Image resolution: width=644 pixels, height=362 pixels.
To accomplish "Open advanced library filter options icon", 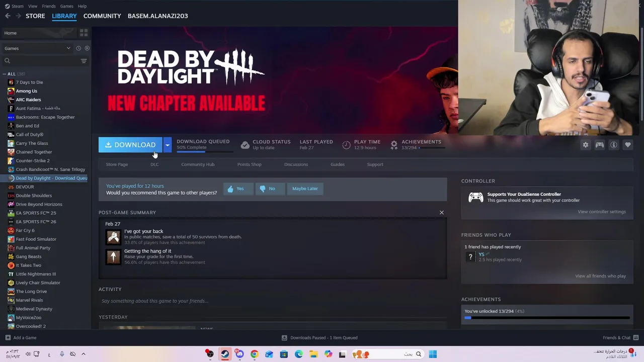I will [x=84, y=61].
